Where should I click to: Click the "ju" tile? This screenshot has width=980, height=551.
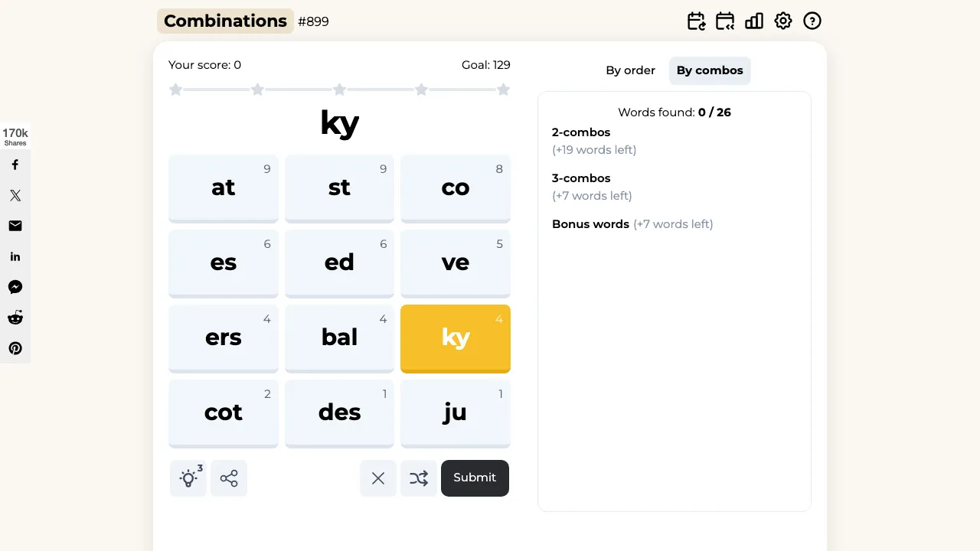pyautogui.click(x=456, y=413)
